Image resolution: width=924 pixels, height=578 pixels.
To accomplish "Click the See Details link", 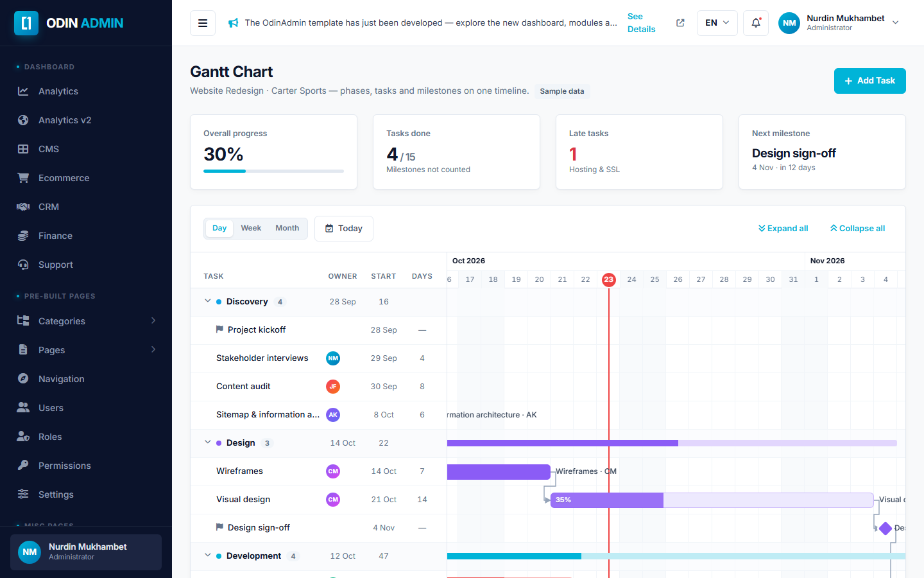I will [642, 23].
